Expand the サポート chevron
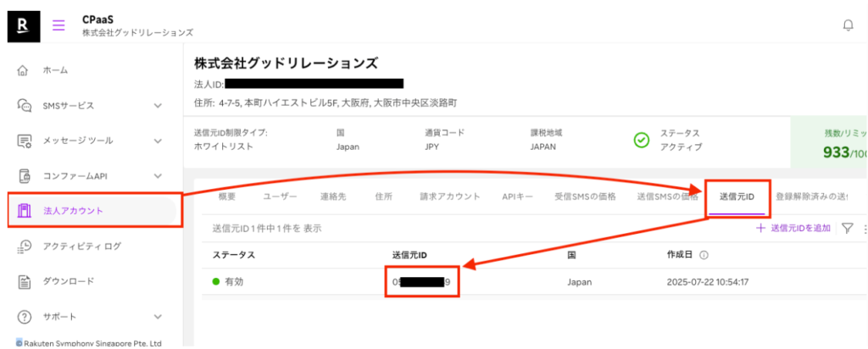Viewport: 868px width, 349px height. (158, 317)
